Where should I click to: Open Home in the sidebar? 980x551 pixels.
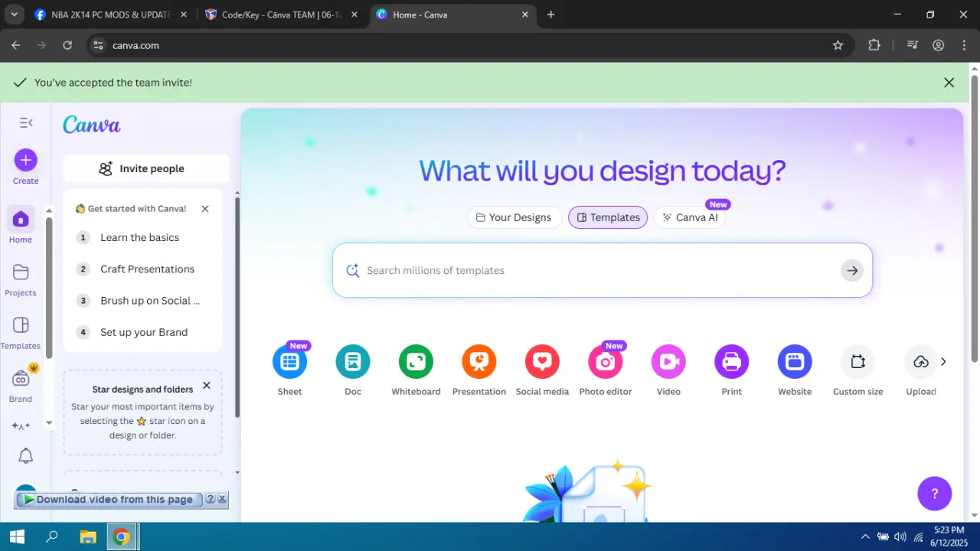[x=21, y=226]
